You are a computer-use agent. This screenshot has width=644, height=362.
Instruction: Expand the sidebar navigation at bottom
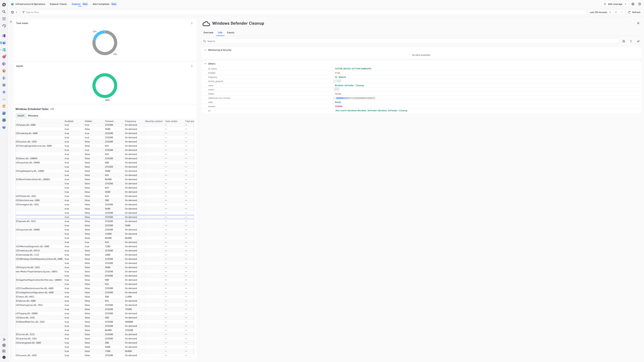point(4,340)
